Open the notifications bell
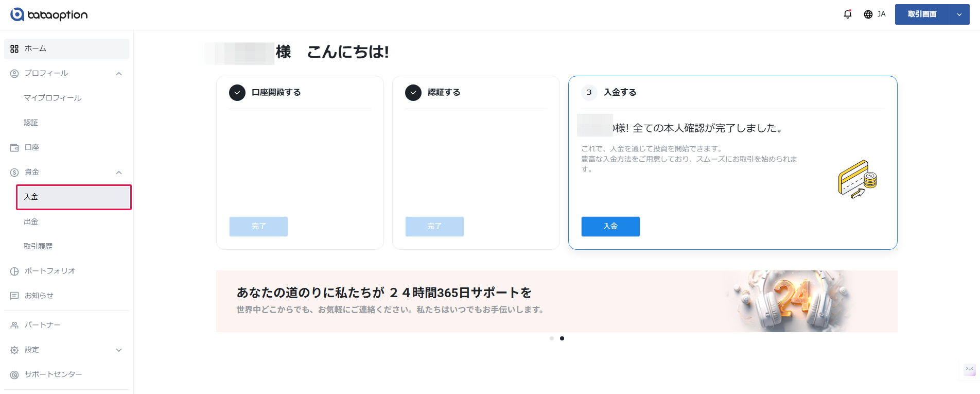The height and width of the screenshot is (394, 980). click(847, 14)
